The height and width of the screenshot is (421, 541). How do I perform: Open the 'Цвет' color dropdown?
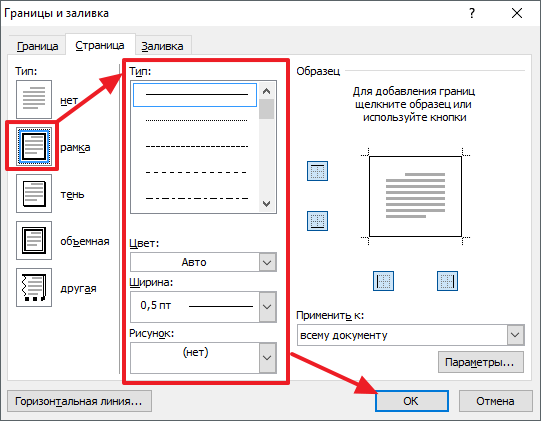click(x=203, y=262)
